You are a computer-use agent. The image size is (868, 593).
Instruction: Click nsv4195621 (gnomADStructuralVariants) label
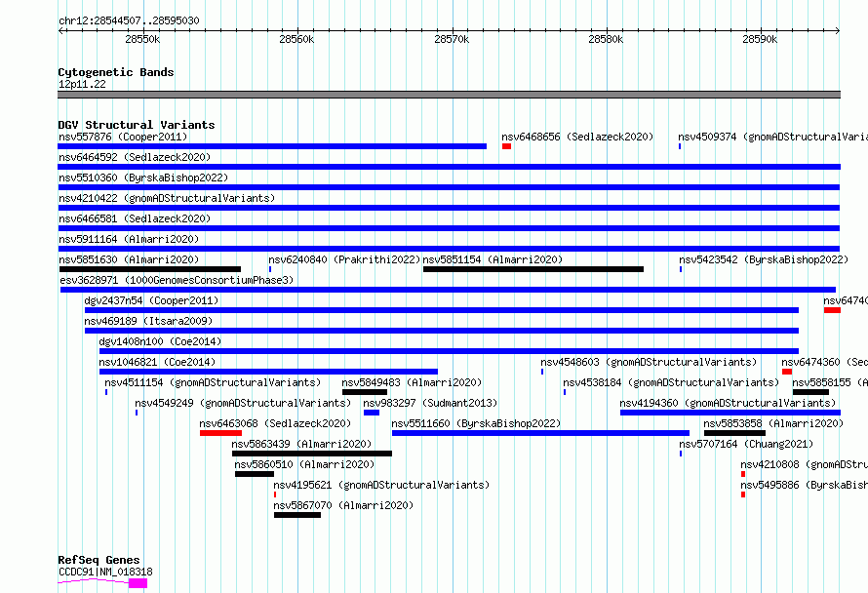coord(381,485)
